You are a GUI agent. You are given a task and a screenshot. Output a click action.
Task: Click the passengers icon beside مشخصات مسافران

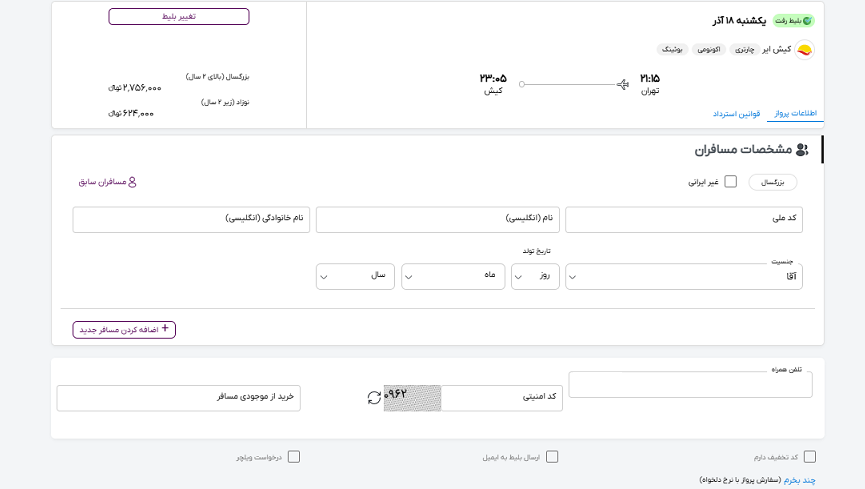802,150
